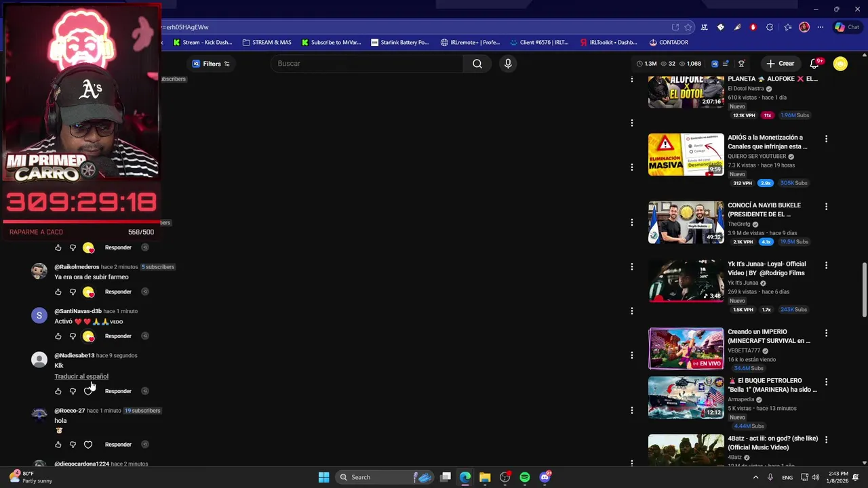Open the weather widget showing 80°F
This screenshot has height=488, width=868.
click(x=31, y=477)
